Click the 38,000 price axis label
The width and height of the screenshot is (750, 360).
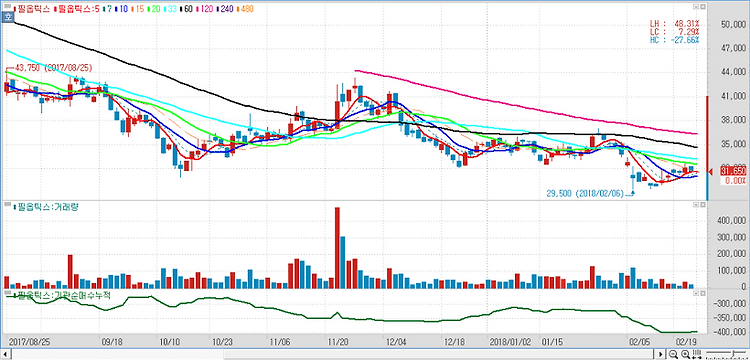coord(733,120)
